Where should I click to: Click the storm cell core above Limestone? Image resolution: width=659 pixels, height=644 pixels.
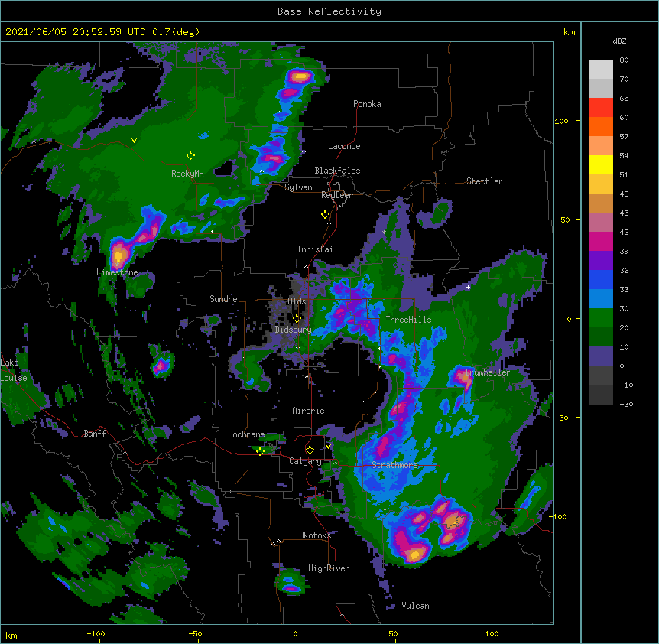point(119,255)
